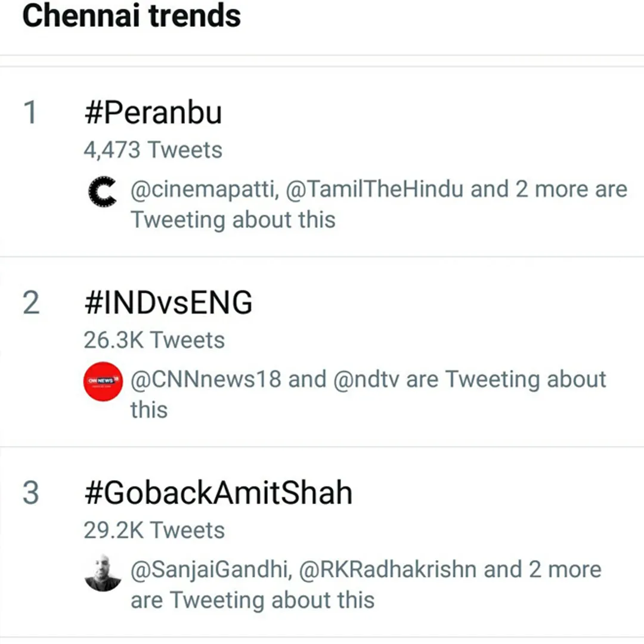Tap the cinemapatti film-reel C avatar

[x=103, y=191]
